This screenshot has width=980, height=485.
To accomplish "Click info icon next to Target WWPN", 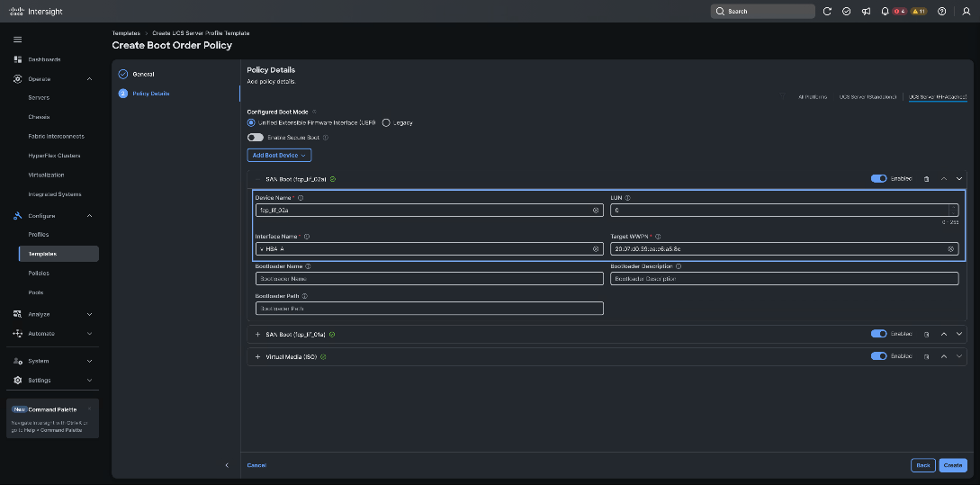I will coord(658,237).
